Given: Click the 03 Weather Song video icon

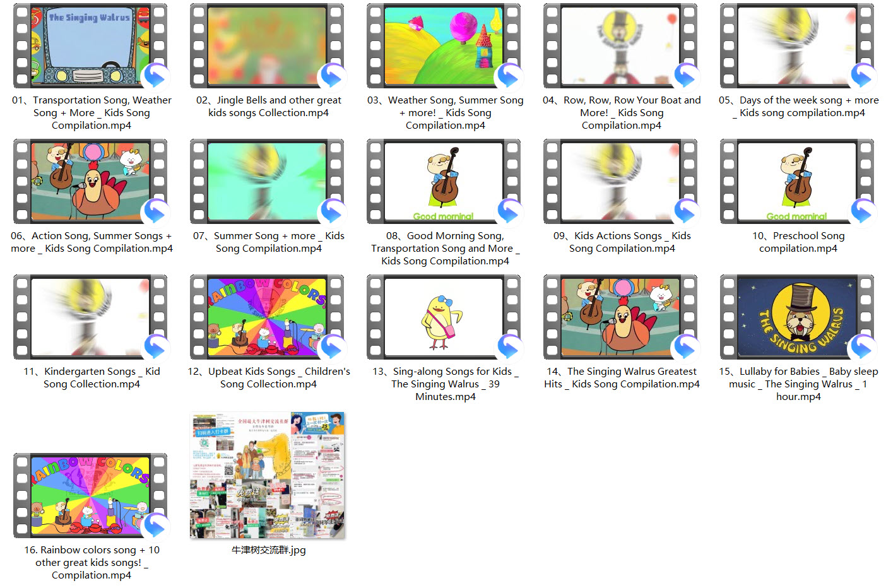Looking at the screenshot, I should [x=444, y=47].
